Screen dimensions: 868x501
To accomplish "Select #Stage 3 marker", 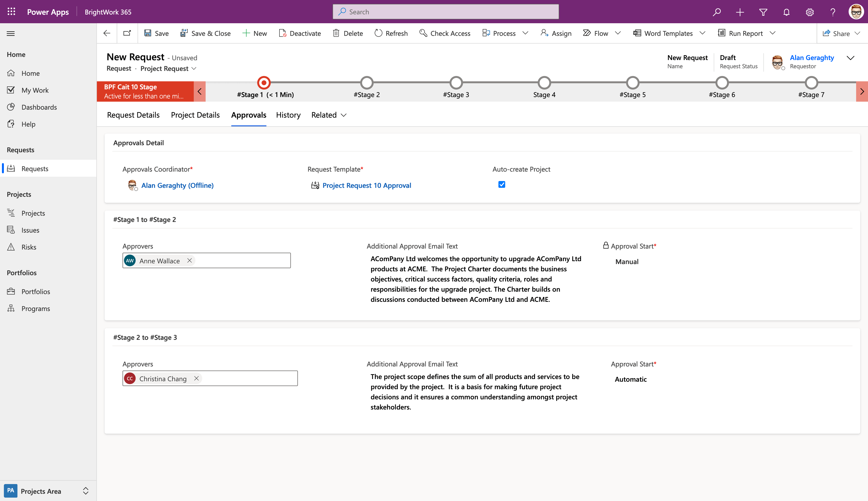I will point(456,83).
